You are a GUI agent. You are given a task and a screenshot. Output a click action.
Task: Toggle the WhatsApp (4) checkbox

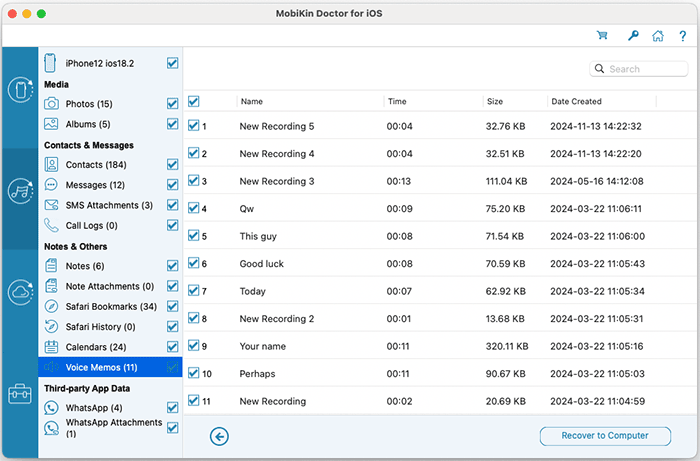point(172,407)
